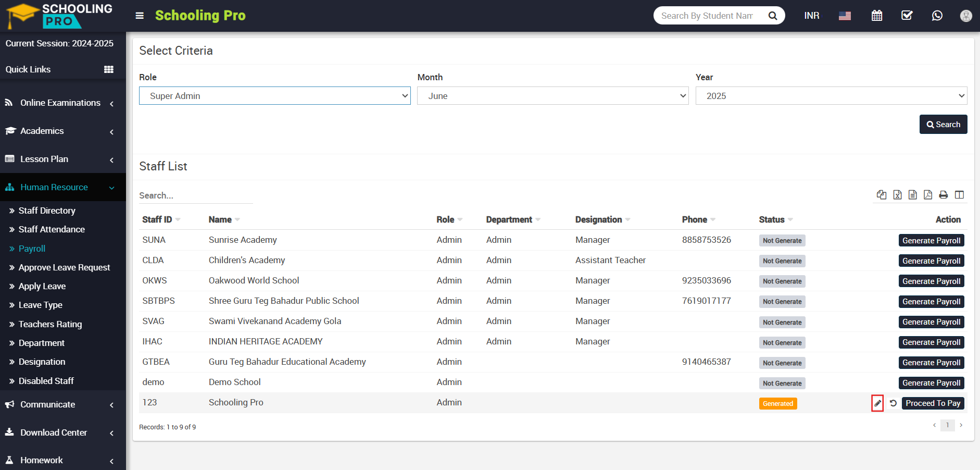Open the column visibility icon
This screenshot has height=470, width=980.
pyautogui.click(x=960, y=195)
